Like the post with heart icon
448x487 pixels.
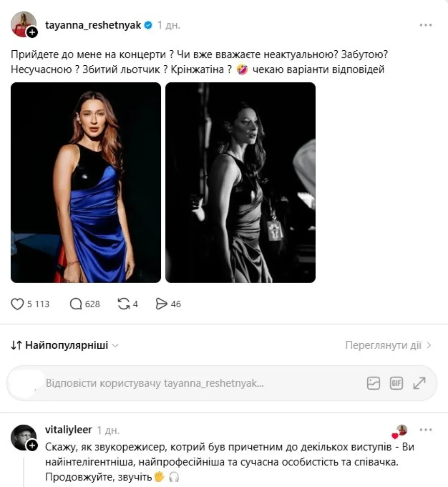point(17,304)
